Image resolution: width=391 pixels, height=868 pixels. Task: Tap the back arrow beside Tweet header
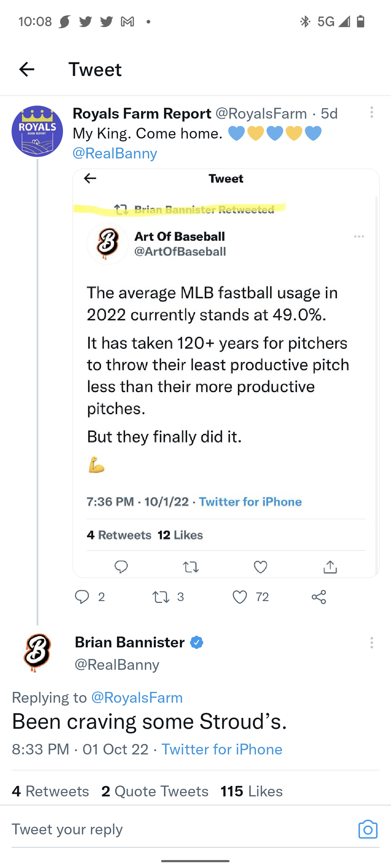tap(27, 69)
